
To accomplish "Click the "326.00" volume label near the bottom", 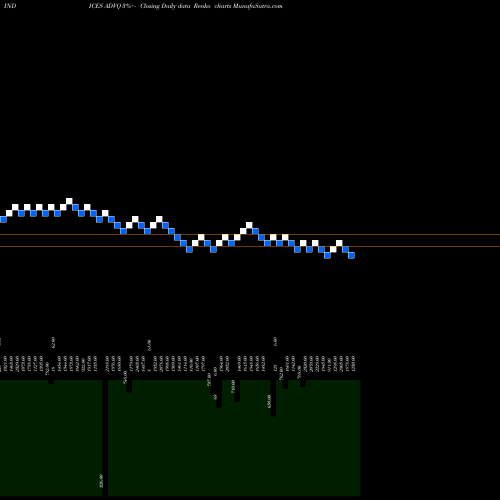I will coord(102,481).
